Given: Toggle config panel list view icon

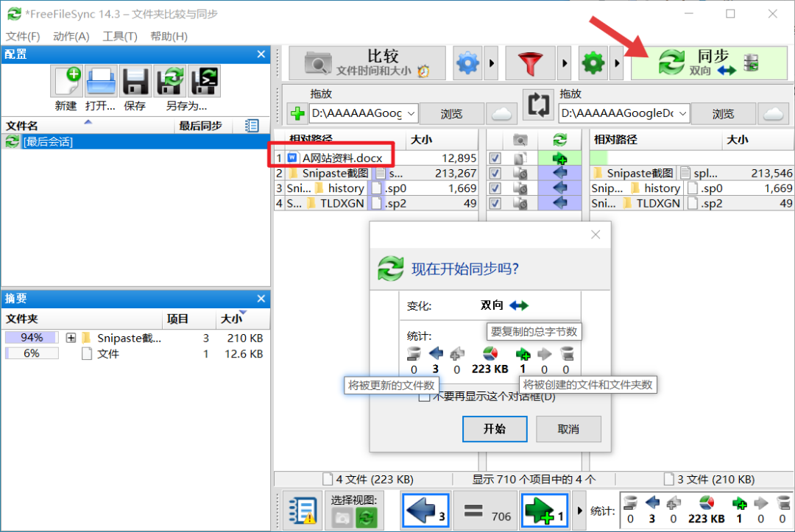Looking at the screenshot, I should point(252,126).
